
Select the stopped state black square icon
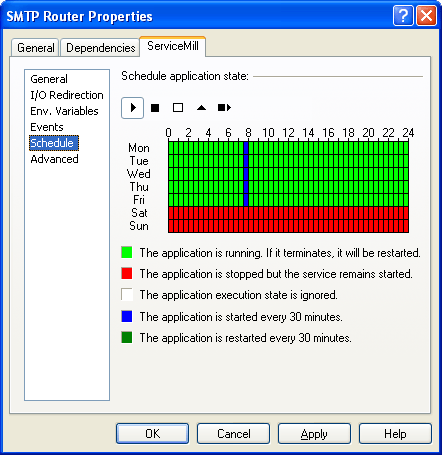155,108
